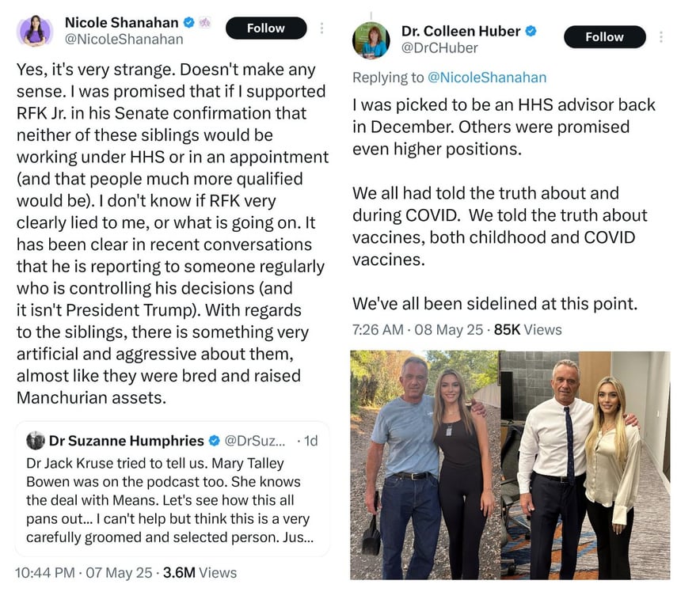
Task: Open Nicole Shanahan's profile avatar
Action: pos(35,30)
